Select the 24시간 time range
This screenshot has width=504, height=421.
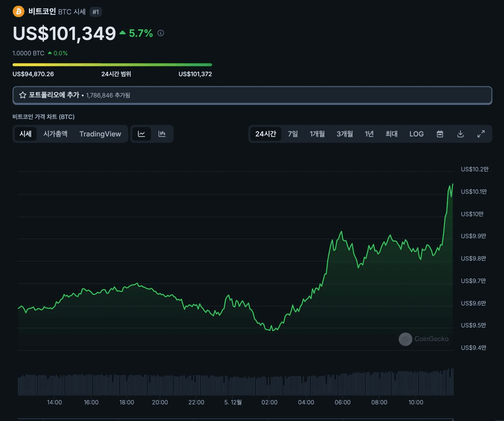tap(266, 134)
